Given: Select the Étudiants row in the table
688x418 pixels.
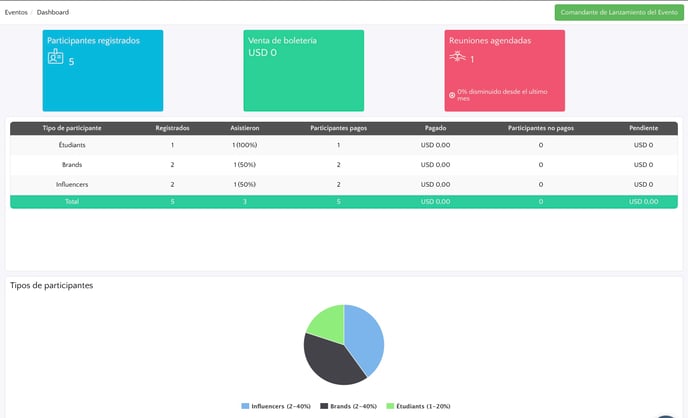Looking at the screenshot, I should [x=72, y=145].
